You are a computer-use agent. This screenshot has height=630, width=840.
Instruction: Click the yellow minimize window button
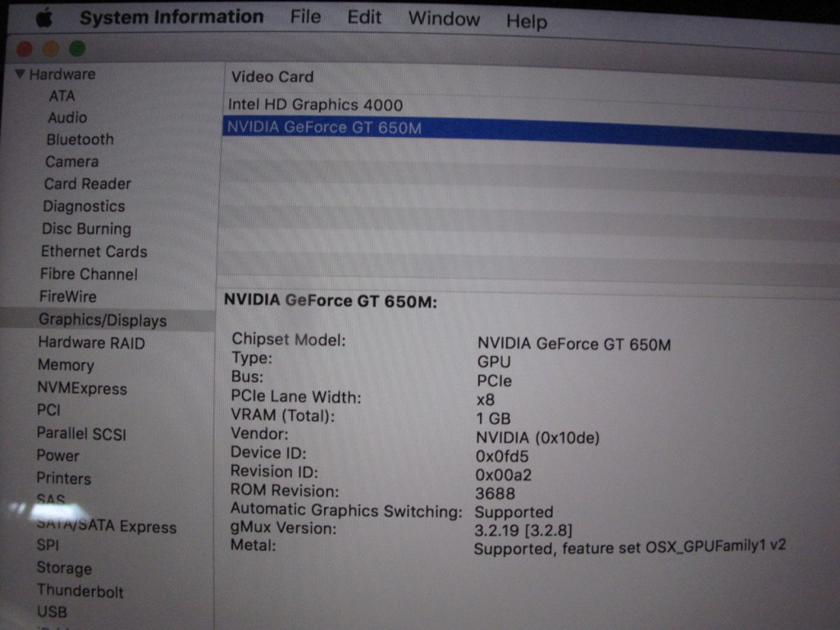tap(51, 48)
